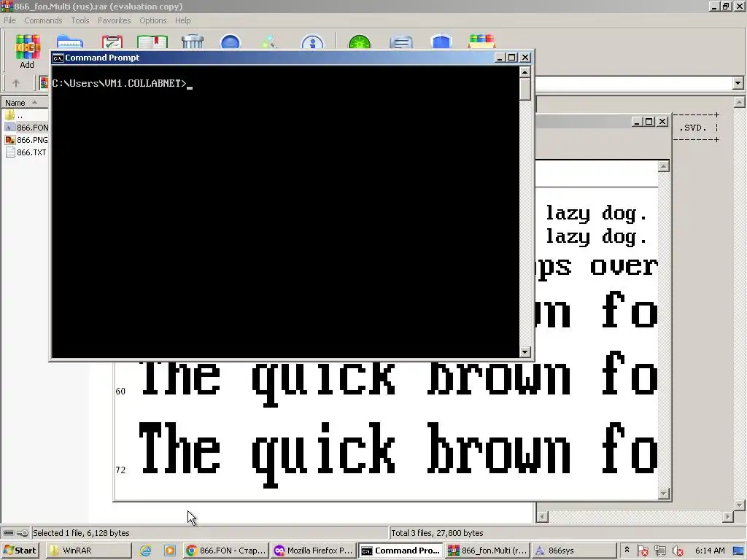This screenshot has width=747, height=560.
Task: Switch to the 866sys taskbar button
Action: 574,551
